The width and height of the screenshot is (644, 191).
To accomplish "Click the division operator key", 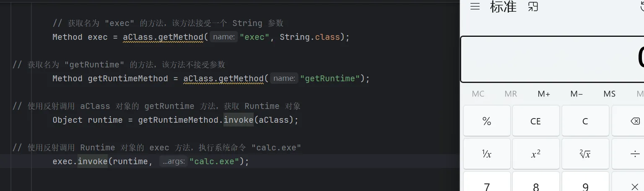I will [634, 154].
